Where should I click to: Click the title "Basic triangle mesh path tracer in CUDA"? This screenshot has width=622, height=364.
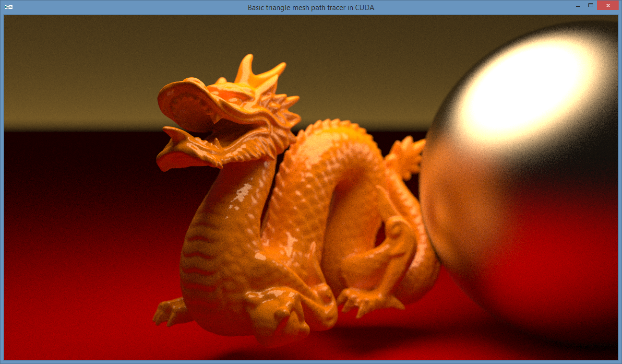click(x=311, y=8)
